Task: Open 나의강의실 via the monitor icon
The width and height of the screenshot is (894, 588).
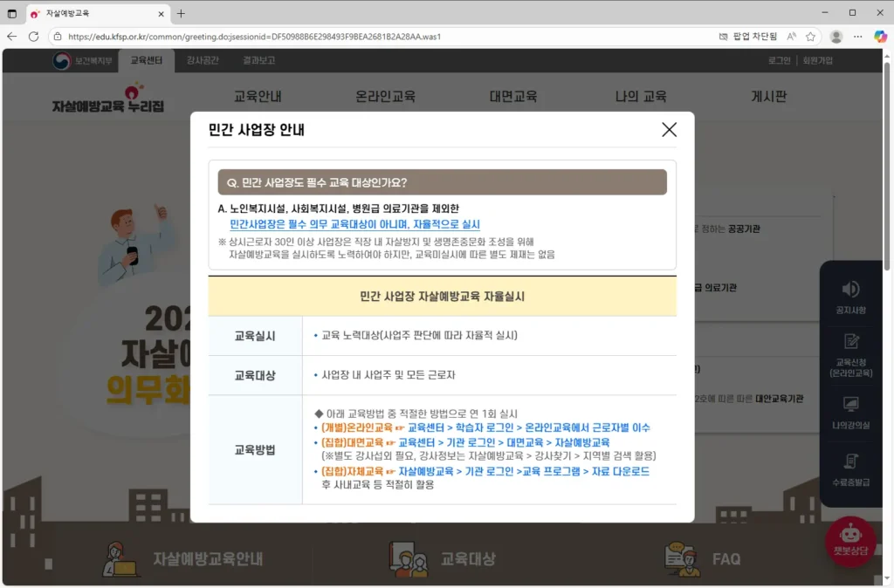Action: pyautogui.click(x=852, y=410)
